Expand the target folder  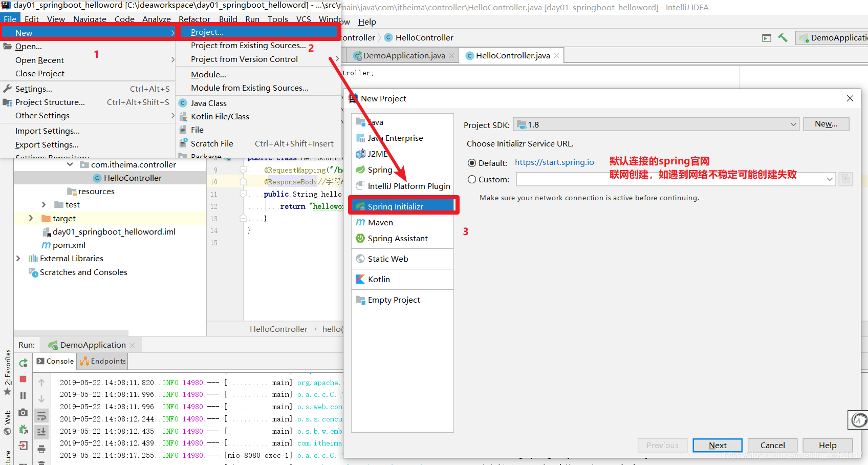31,218
